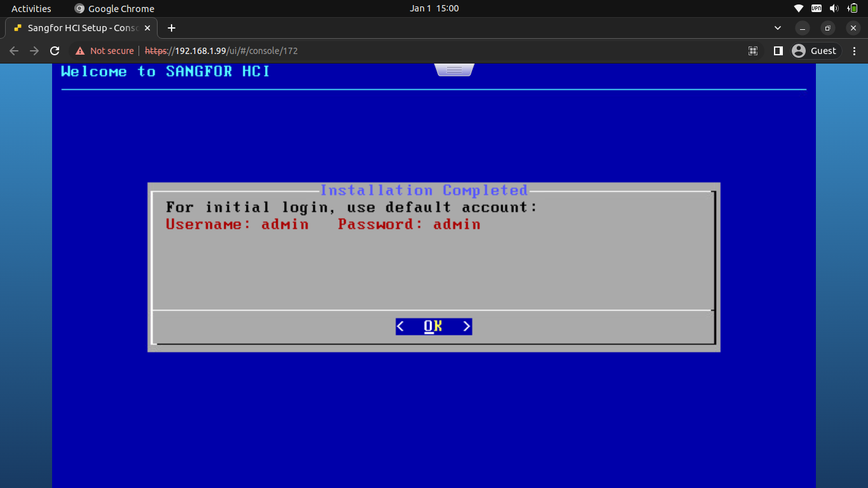Toggle Chrome's side panel icon
This screenshot has width=868, height=488.
point(778,51)
